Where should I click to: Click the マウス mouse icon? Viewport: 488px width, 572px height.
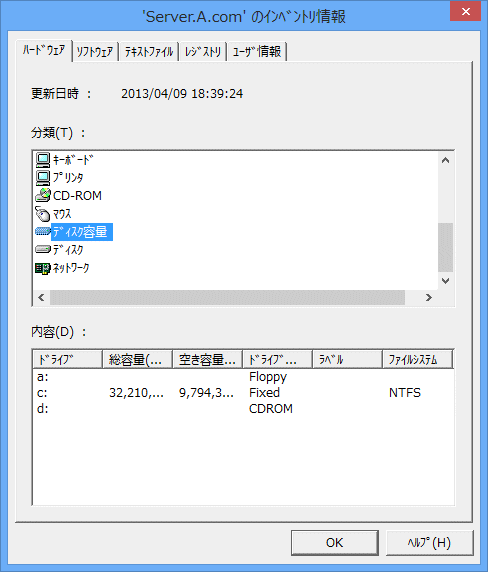click(x=43, y=214)
